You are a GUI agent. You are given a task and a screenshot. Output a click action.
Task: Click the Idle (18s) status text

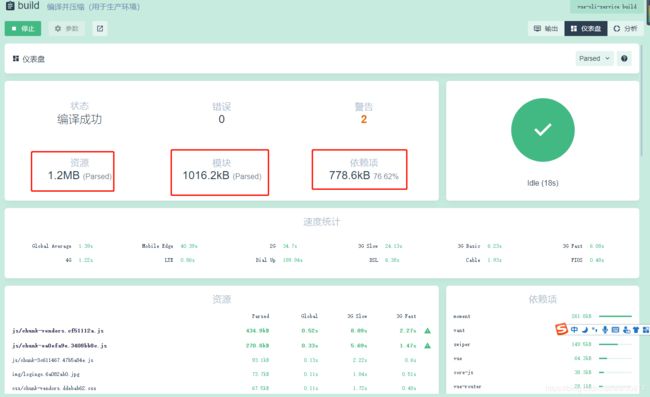[x=543, y=183]
